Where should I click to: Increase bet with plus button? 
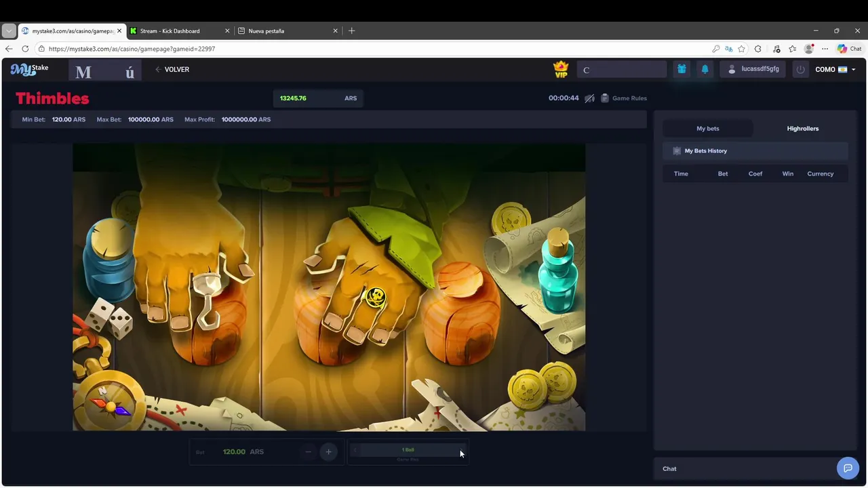click(x=328, y=451)
